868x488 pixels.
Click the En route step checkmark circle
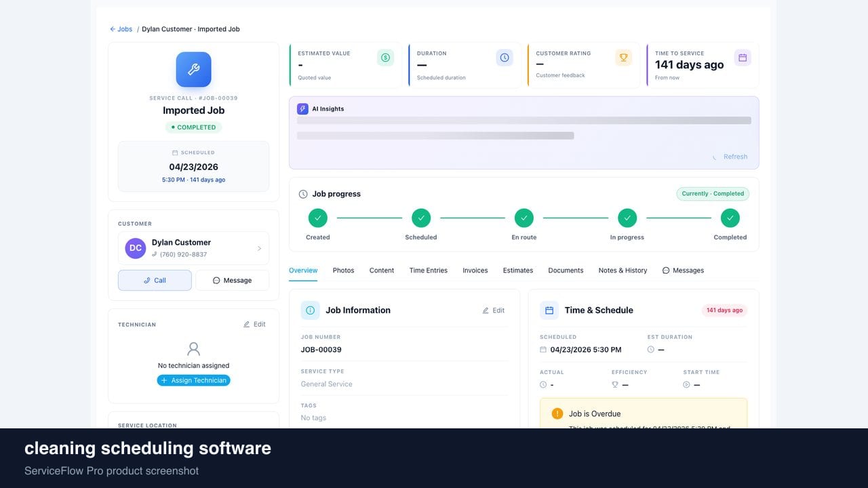pyautogui.click(x=524, y=218)
